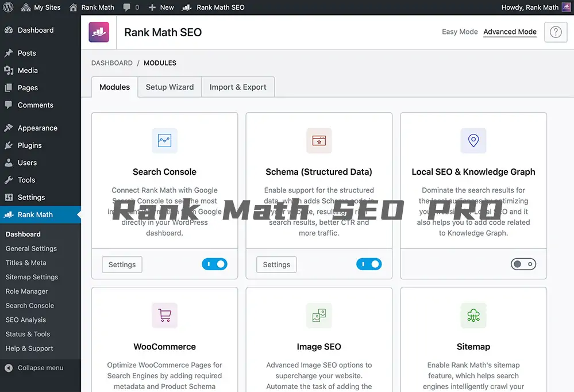The height and width of the screenshot is (392, 574).
Task: Open help via the question mark icon
Action: point(556,32)
